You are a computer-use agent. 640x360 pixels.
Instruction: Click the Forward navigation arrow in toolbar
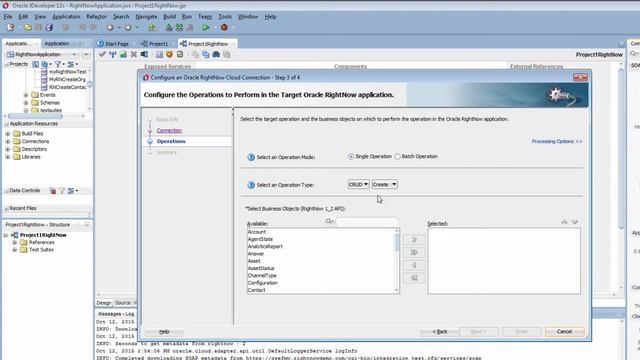(128, 27)
